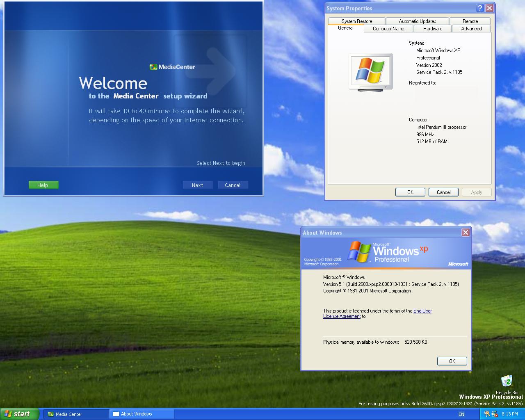Click the 'Select Next to begin' text
This screenshot has height=420, width=525.
coord(221,163)
